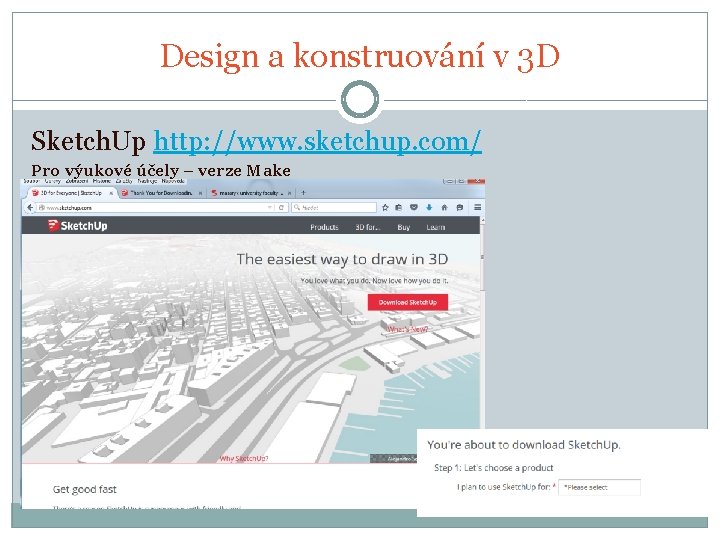Image resolution: width=720 pixels, height=540 pixels.
Task: Close the '3D for Everyone' tab
Action: pos(111,193)
